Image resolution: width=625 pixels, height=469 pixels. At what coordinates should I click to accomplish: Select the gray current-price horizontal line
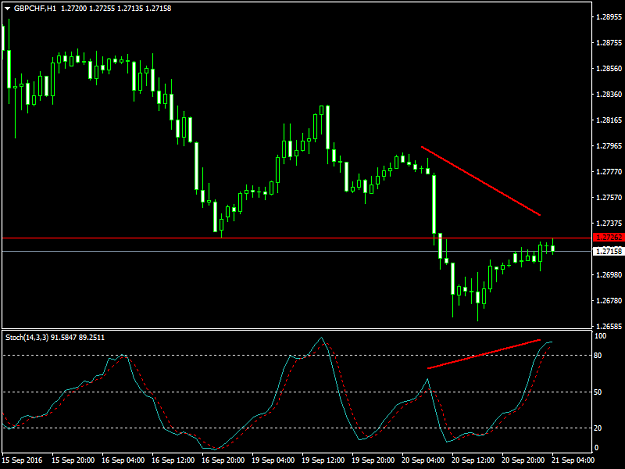297,251
